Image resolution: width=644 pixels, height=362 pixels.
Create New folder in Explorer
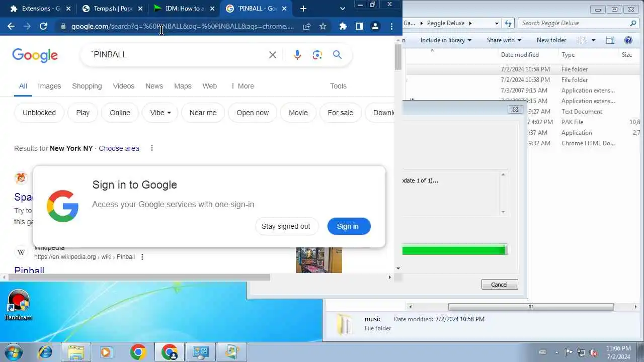(551, 40)
